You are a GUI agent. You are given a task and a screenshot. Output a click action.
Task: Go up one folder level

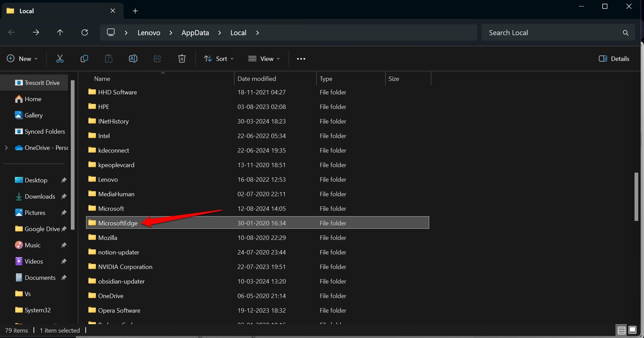click(60, 32)
